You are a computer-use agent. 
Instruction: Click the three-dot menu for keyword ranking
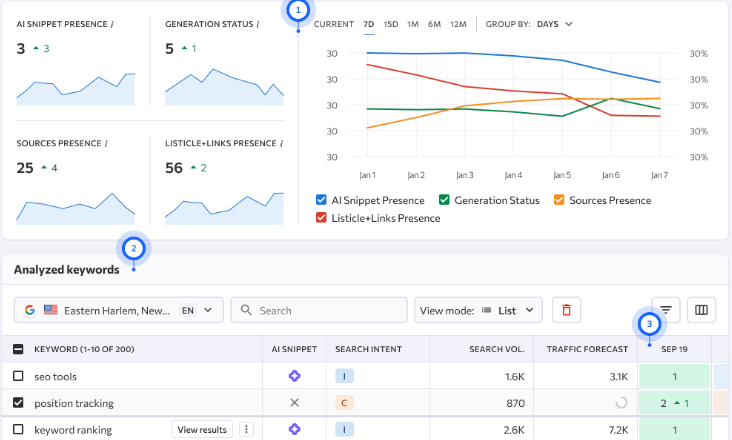(x=246, y=430)
